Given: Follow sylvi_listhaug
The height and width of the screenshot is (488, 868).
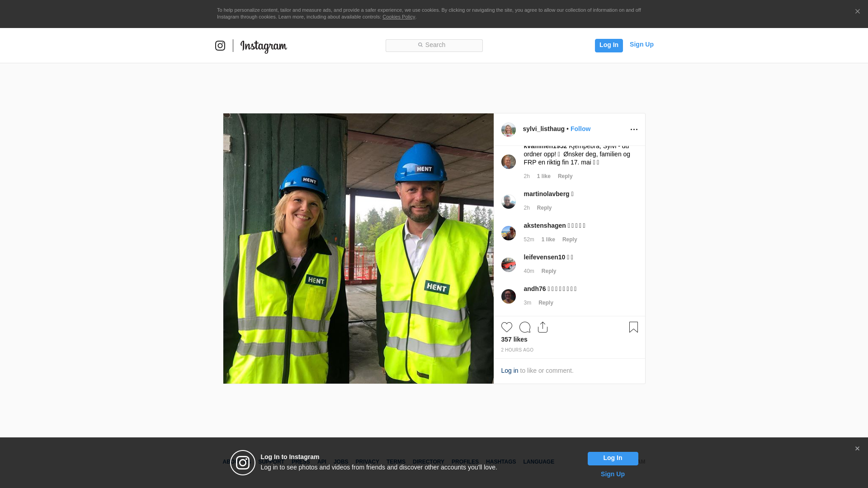Looking at the screenshot, I should tap(580, 129).
